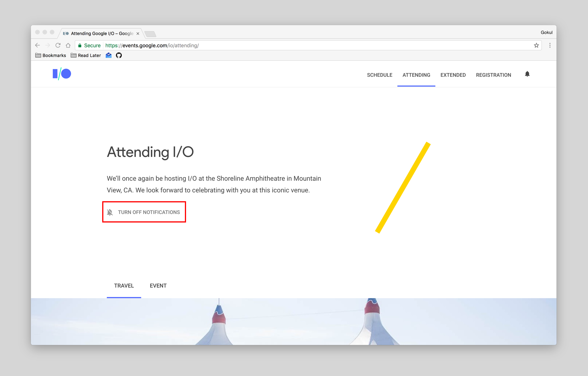Turn off notifications toggle button
588x376 pixels.
(144, 212)
